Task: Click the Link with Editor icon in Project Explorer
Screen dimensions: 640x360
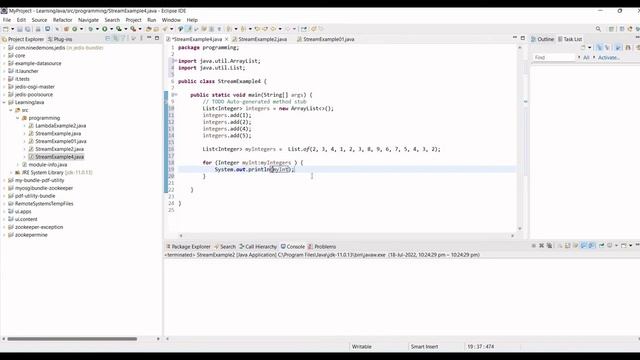Action: pyautogui.click(x=116, y=38)
